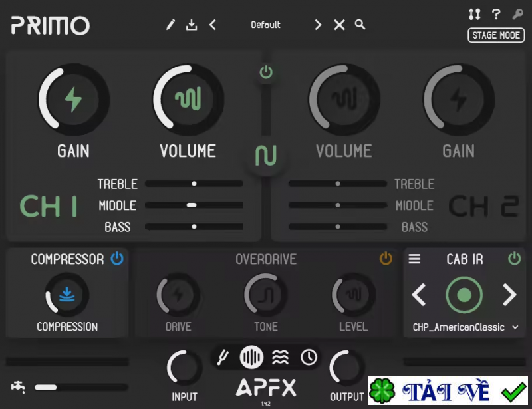Click the license key icon

tap(517, 14)
